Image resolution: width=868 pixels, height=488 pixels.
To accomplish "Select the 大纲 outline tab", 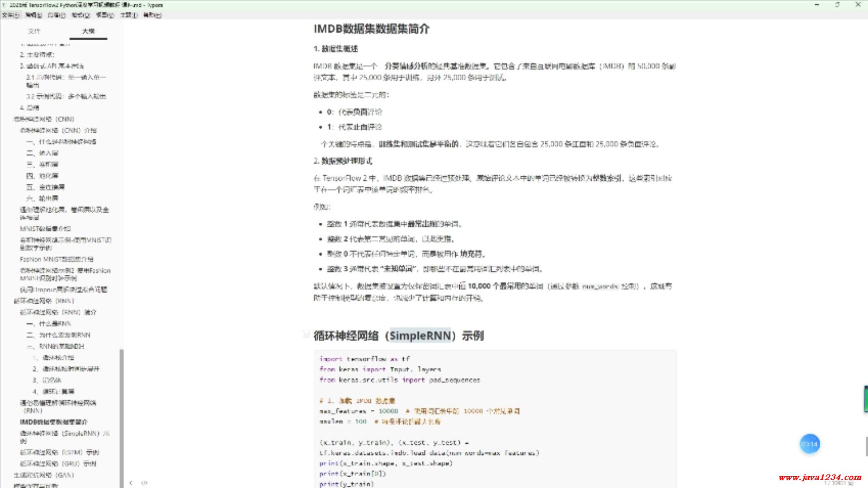I will point(88,31).
